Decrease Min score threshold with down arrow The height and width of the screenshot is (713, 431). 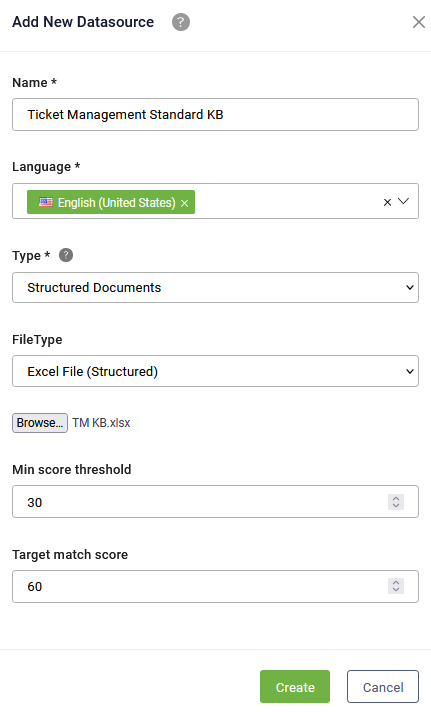tap(396, 506)
